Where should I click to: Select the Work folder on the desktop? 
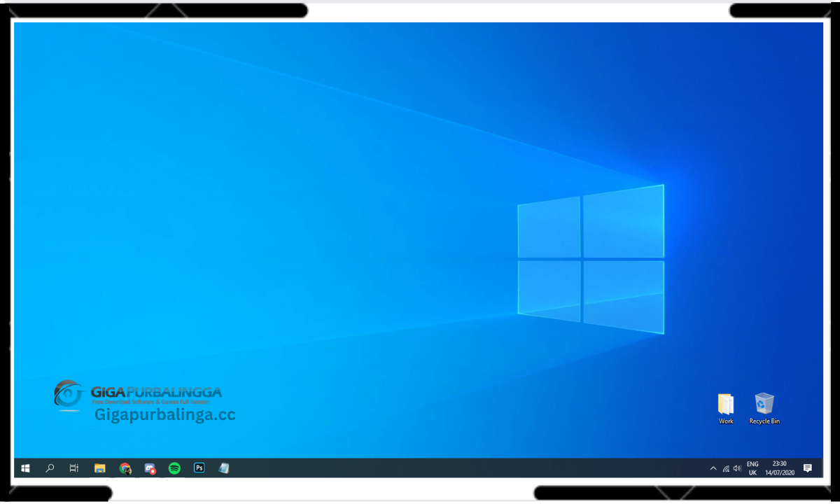[x=726, y=409]
